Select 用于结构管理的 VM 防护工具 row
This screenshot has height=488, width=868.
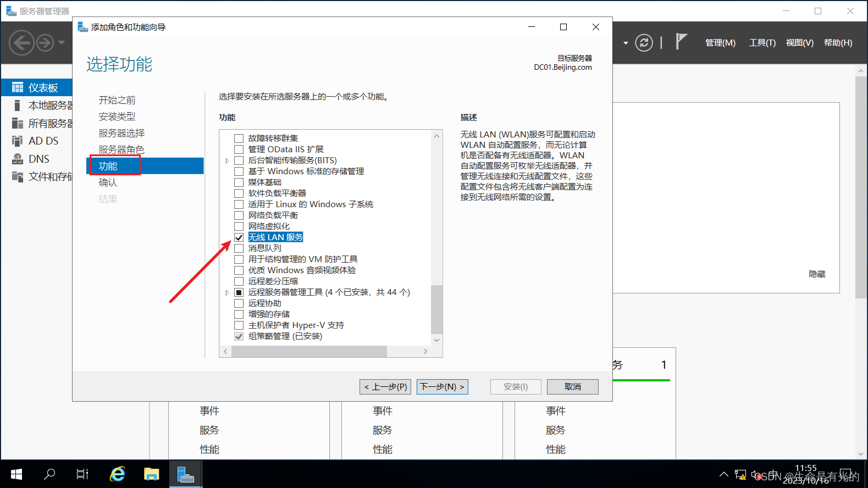[303, 259]
